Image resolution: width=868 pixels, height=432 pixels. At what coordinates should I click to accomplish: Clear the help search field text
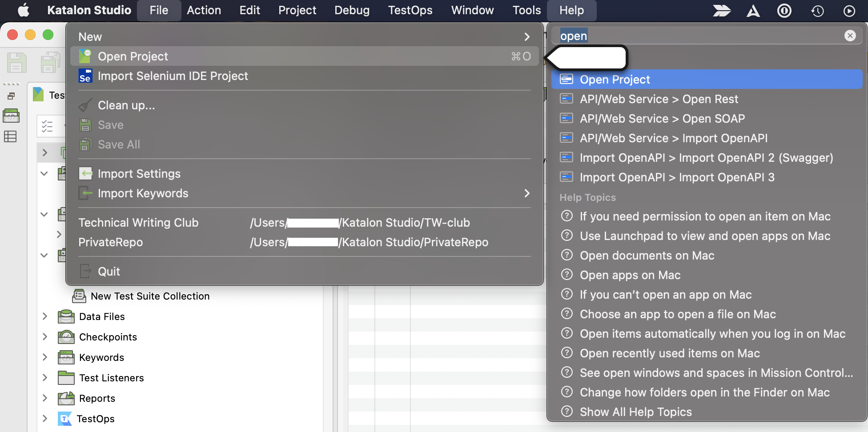coord(850,36)
